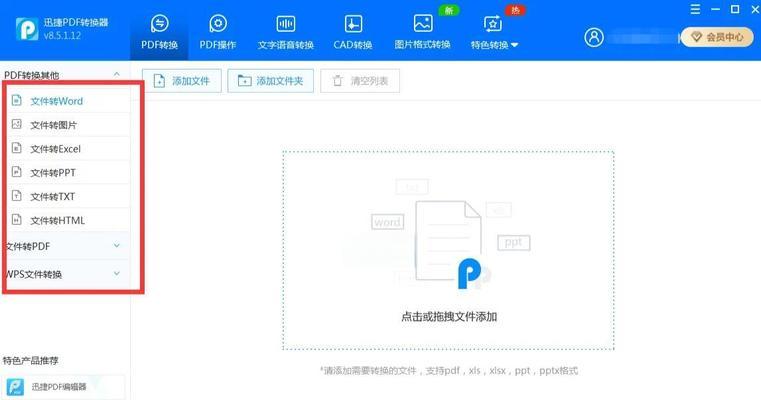Click the 添加文件夹 folder icon

pyautogui.click(x=244, y=81)
